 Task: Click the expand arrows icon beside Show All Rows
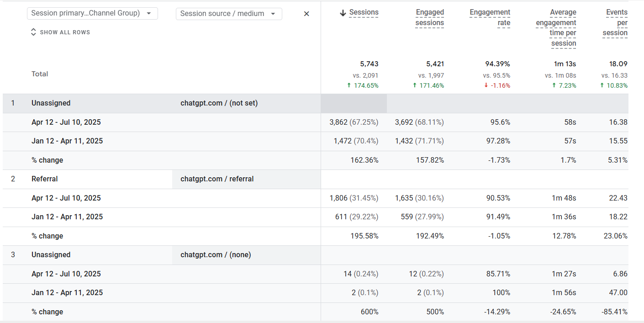(x=33, y=32)
